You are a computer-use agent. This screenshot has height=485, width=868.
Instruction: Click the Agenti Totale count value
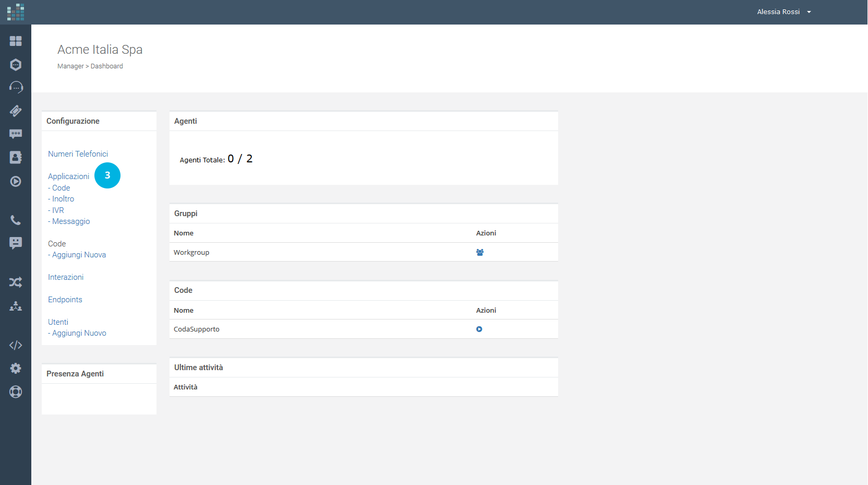[240, 159]
